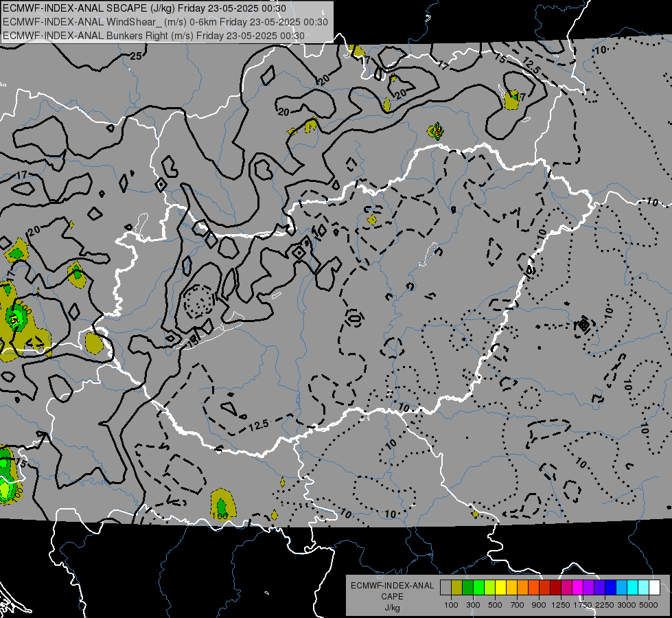
Task: Click the legend value 5000
Action: pyautogui.click(x=649, y=605)
